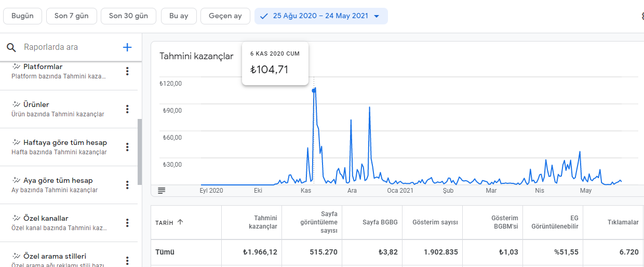Click the Eyl 2020 axis label
Screen dimensions: 644x267
(211, 191)
